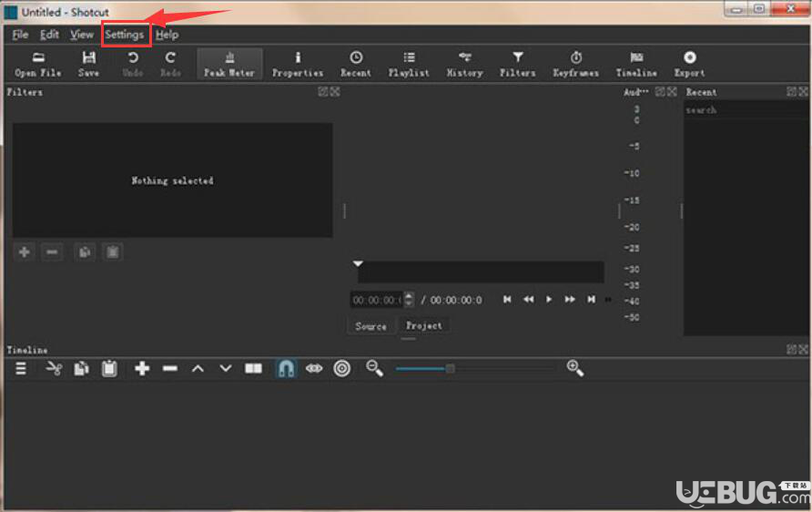Save the project with Save icon
Image resolution: width=812 pixels, height=512 pixels.
(88, 65)
